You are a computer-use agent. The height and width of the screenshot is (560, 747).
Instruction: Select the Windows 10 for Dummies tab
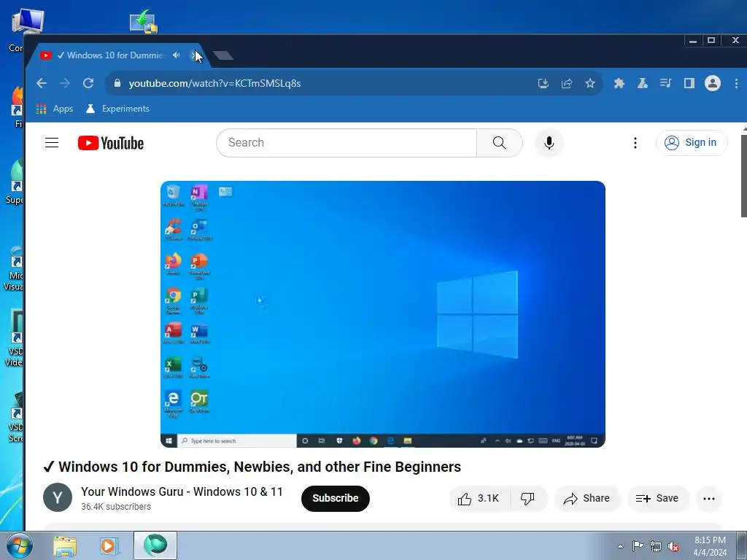click(115, 55)
